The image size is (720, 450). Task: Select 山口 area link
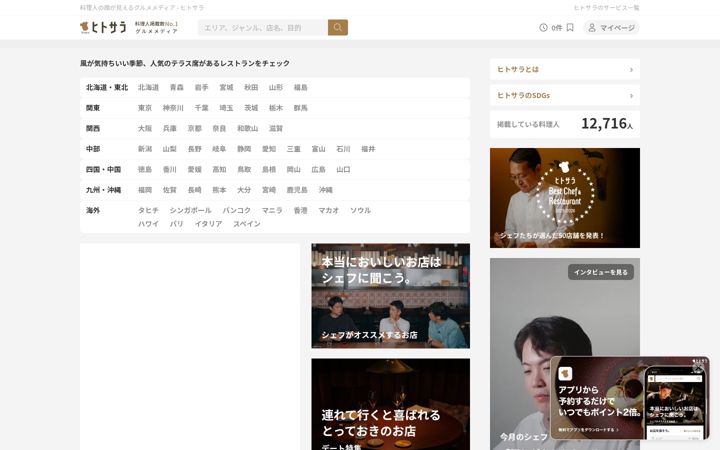pyautogui.click(x=343, y=169)
